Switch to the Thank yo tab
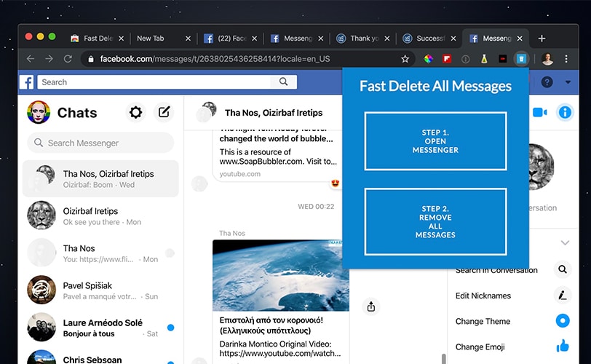 point(363,39)
